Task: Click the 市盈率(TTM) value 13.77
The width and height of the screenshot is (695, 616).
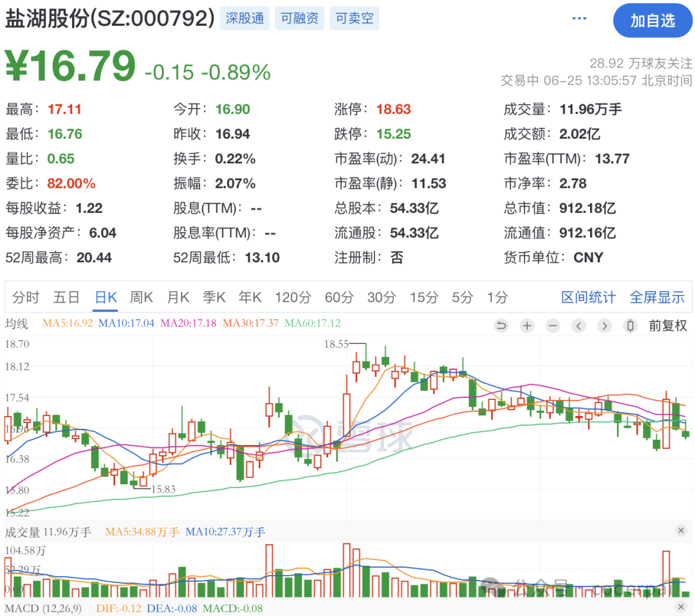Action: (612, 159)
